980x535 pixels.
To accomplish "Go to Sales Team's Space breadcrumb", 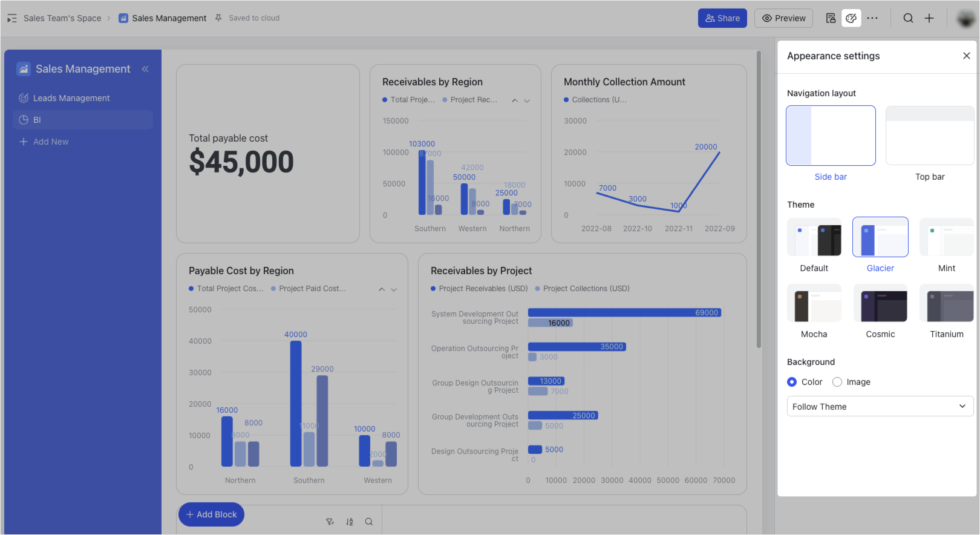I will click(62, 18).
